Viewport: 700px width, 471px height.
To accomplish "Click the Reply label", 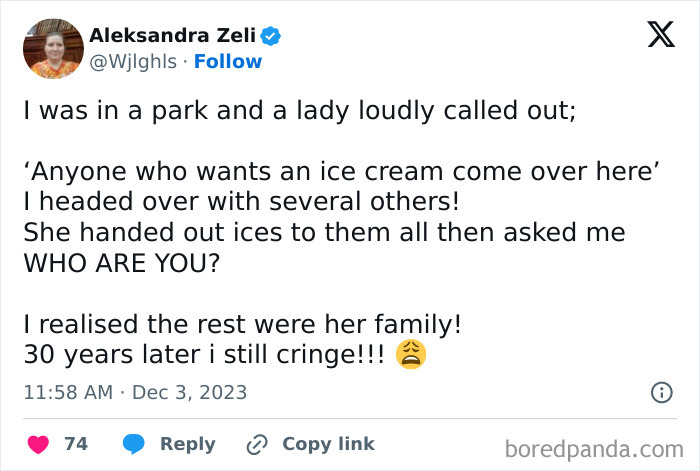I will coord(187,444).
